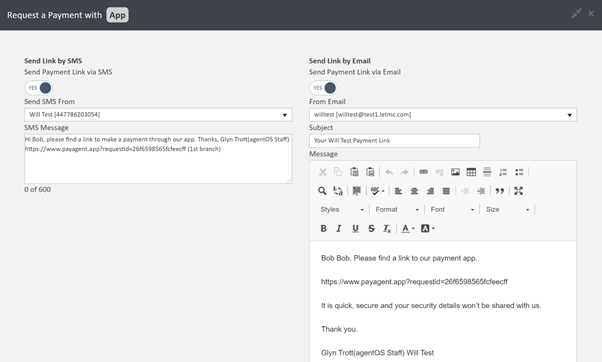
Task: Insert a horizontal line in message
Action: (487, 172)
